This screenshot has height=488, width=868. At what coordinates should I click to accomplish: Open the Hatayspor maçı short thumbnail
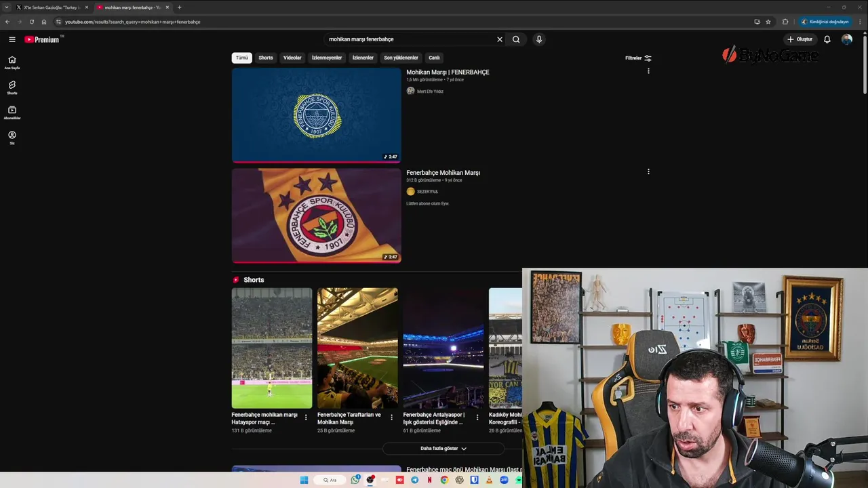click(272, 348)
